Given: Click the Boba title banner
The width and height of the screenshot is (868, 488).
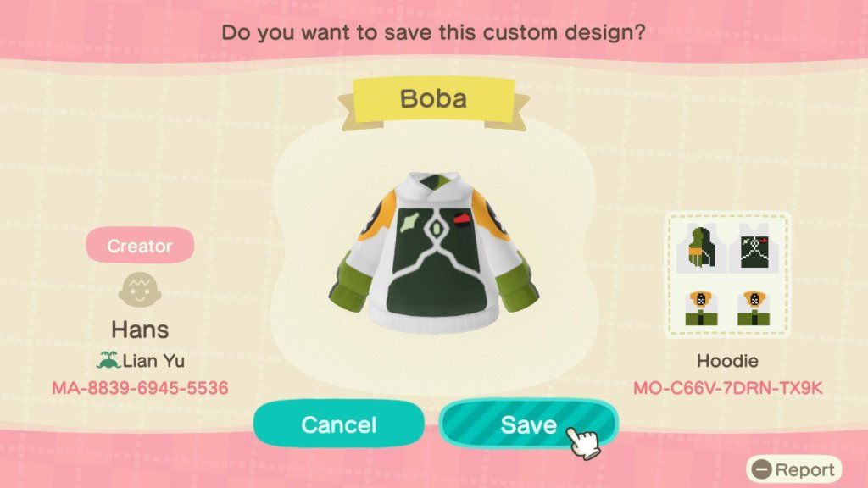Looking at the screenshot, I should point(433,100).
